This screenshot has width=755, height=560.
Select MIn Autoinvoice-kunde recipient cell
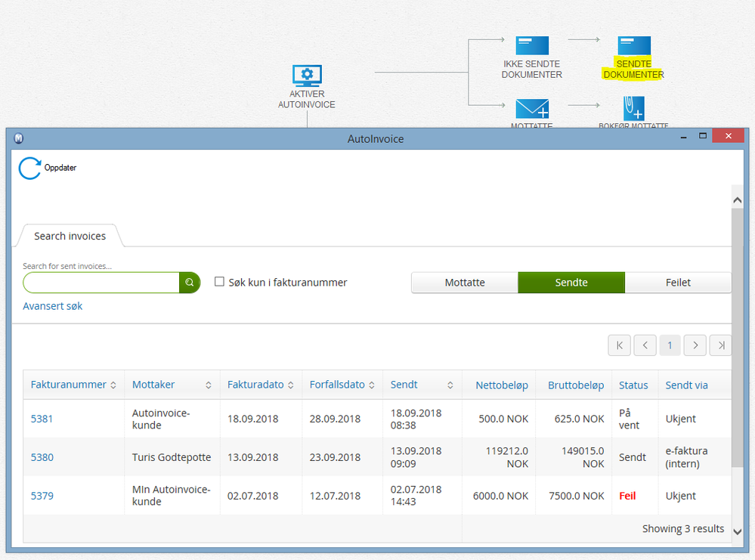pyautogui.click(x=171, y=496)
